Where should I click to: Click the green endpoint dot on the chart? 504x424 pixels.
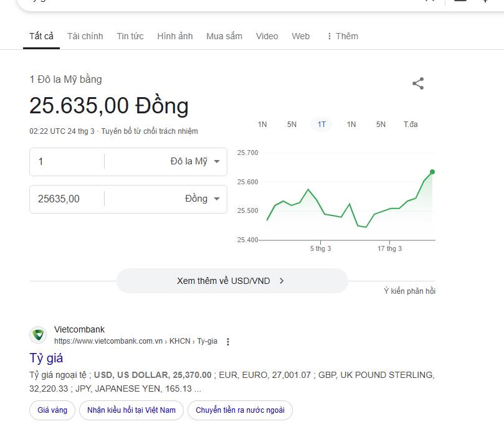coord(432,172)
